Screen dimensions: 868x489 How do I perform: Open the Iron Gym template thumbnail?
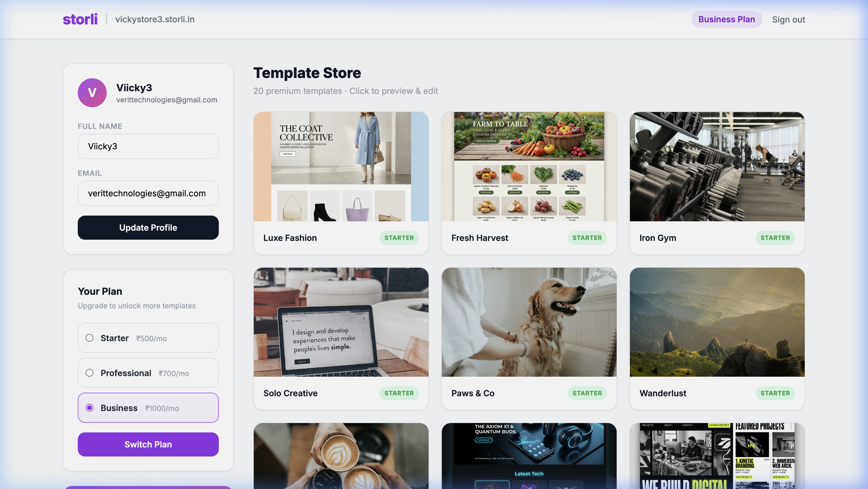coord(717,167)
